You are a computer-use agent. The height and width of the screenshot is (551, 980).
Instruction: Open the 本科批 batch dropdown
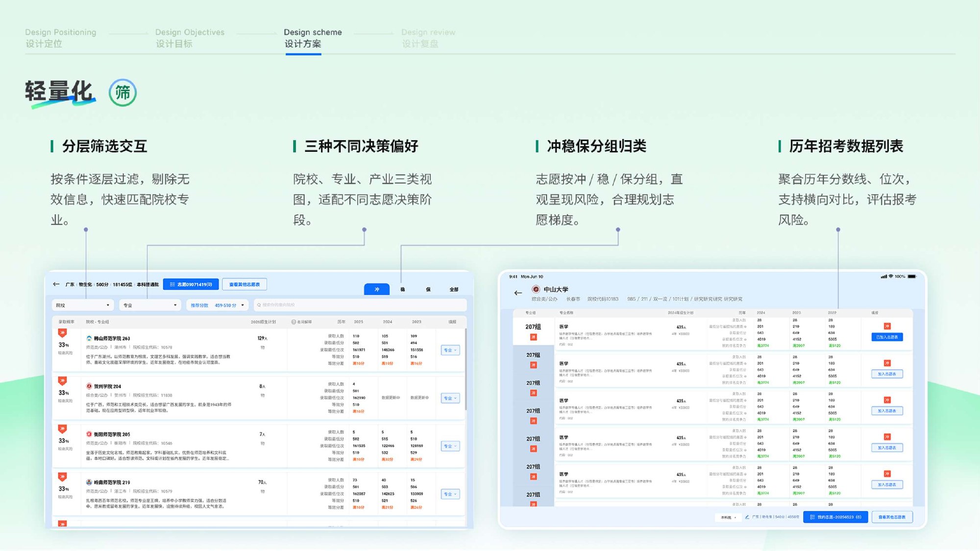(x=728, y=517)
